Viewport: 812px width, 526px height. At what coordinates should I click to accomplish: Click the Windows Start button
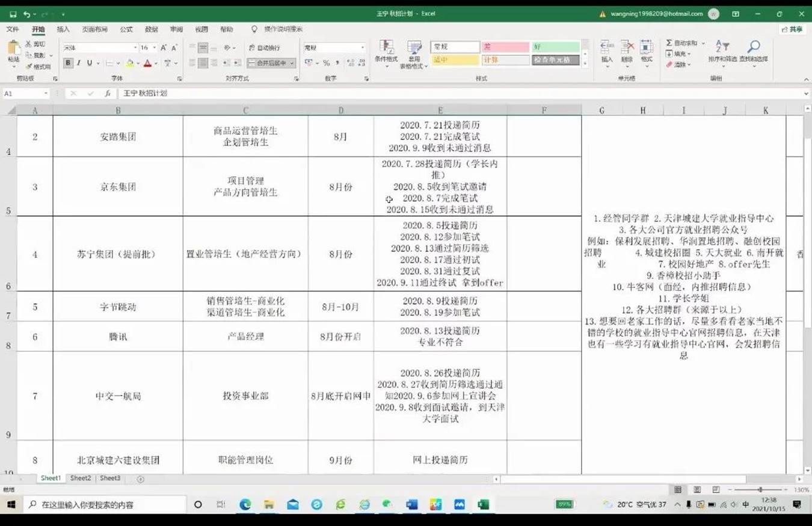[11, 504]
